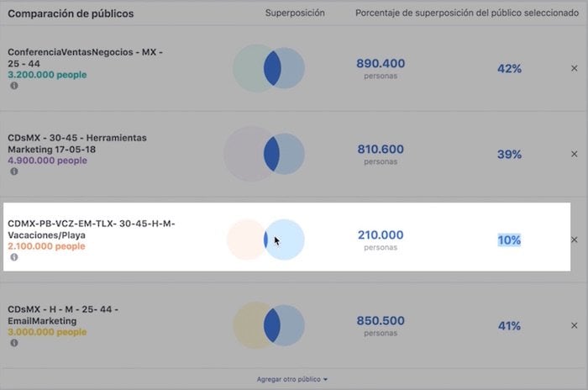Click the Venn diagram for Vacaciones/Playa row
This screenshot has width=588, height=390.
(x=265, y=240)
